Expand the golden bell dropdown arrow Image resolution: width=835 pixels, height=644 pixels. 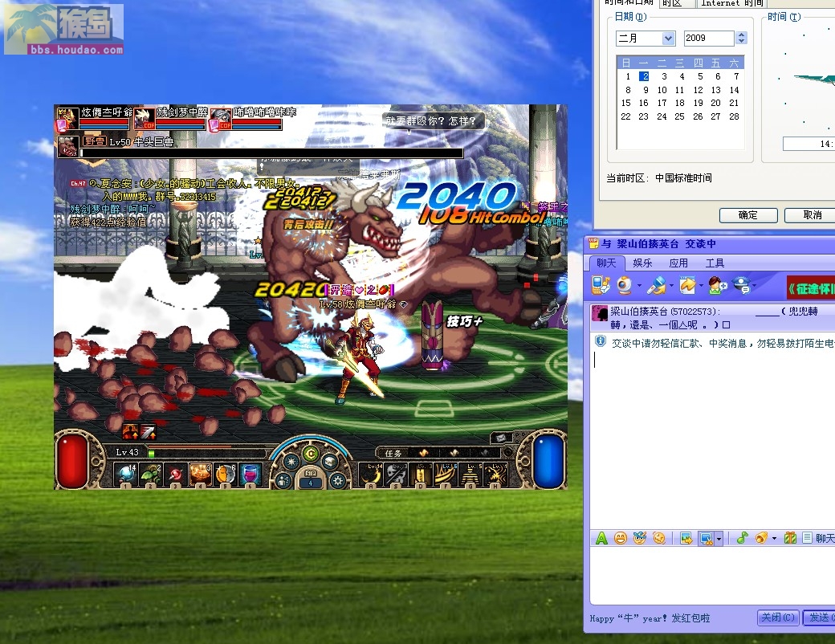774,539
